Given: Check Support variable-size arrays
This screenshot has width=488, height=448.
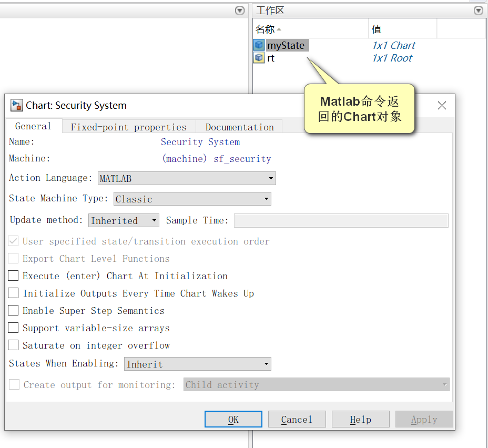Looking at the screenshot, I should pos(13,328).
